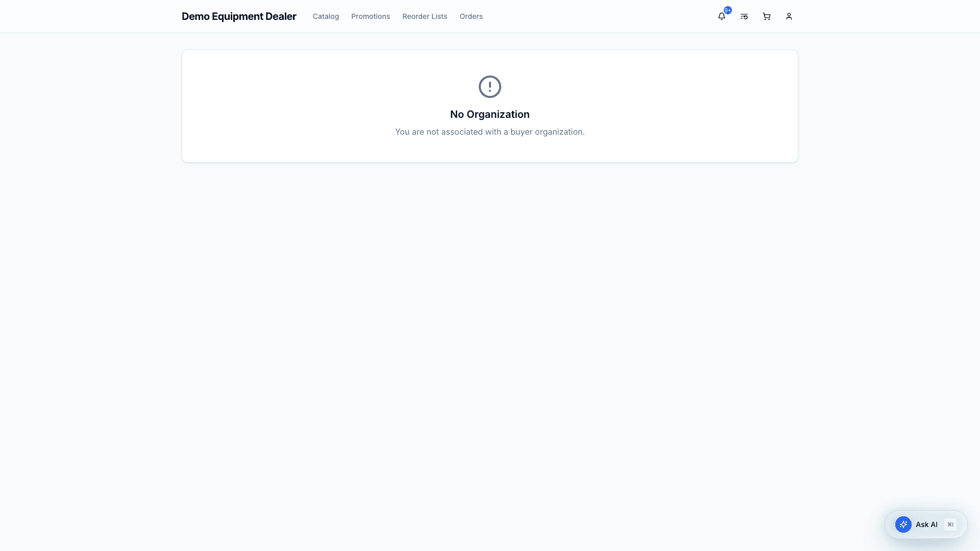Image resolution: width=980 pixels, height=551 pixels.
Task: Click the Ask AI keyboard shortcut badge
Action: point(950,524)
